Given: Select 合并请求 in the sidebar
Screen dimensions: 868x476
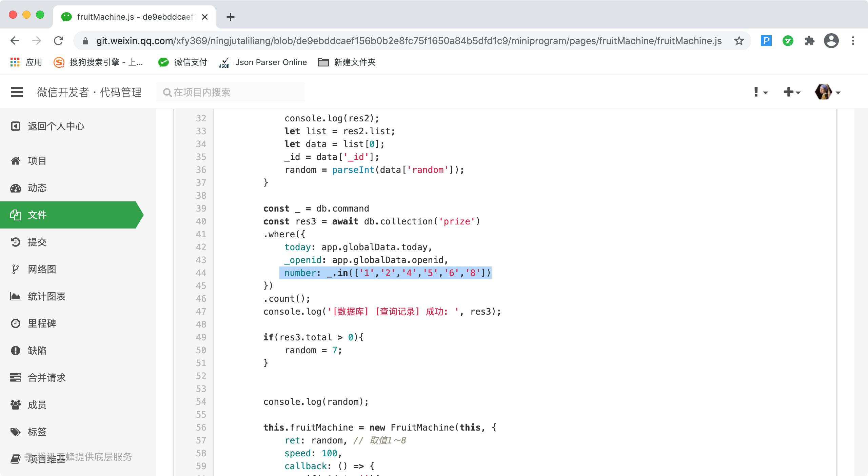Looking at the screenshot, I should pos(47,378).
